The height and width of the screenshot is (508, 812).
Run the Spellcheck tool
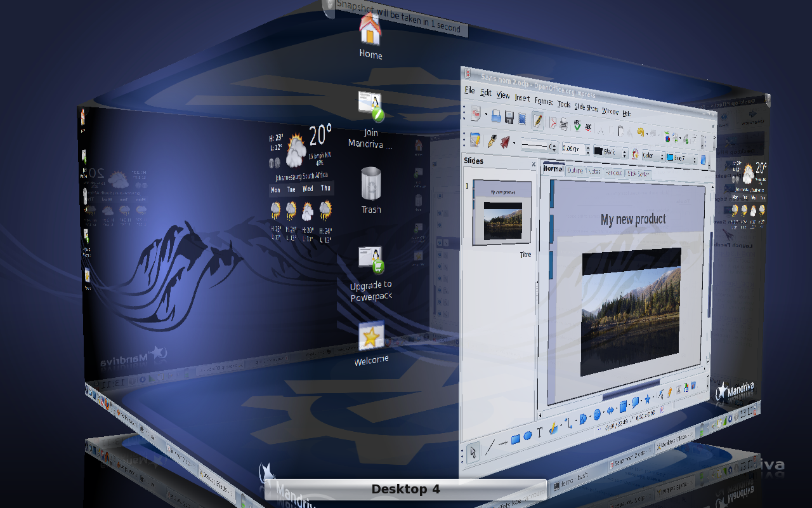click(577, 124)
